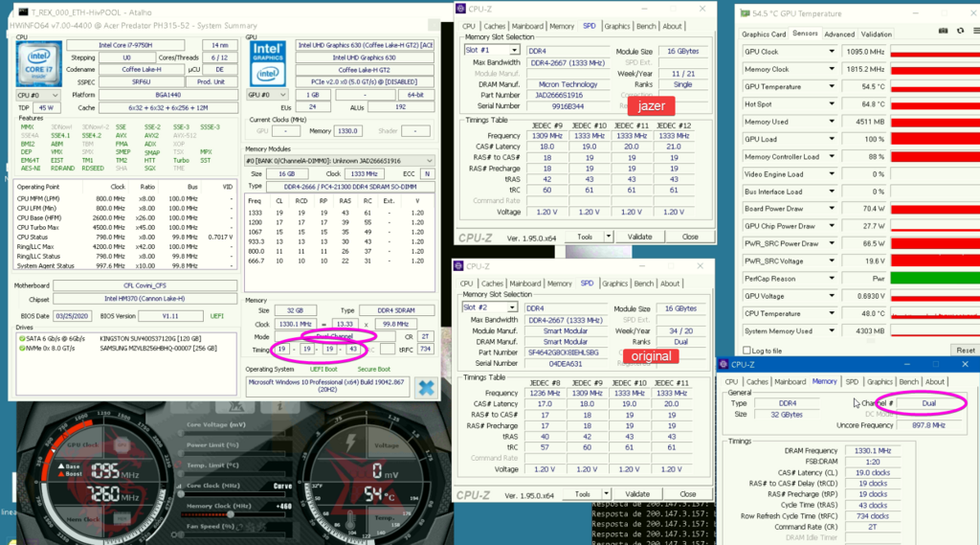Close the CPU-Z Memory tab window
Image resolution: width=980 pixels, height=545 pixels.
click(965, 364)
